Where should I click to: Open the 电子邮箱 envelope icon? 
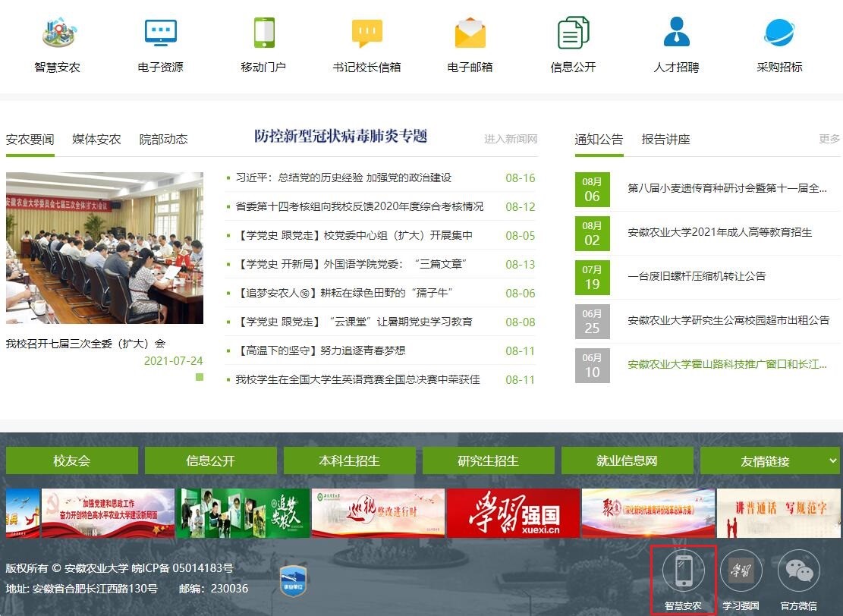click(x=470, y=33)
